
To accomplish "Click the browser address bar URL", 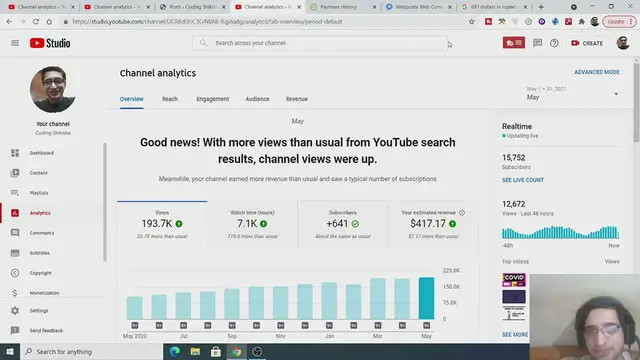I will coord(207,22).
